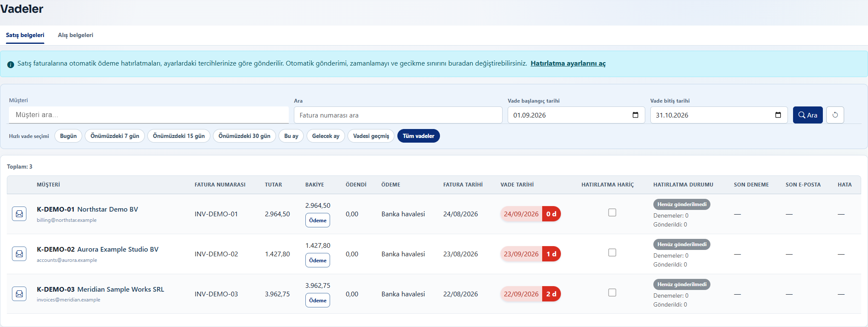Click the Vade bitiş tarihi date 31.10.2026
Viewport: 868px width, 327px height.
(672, 115)
